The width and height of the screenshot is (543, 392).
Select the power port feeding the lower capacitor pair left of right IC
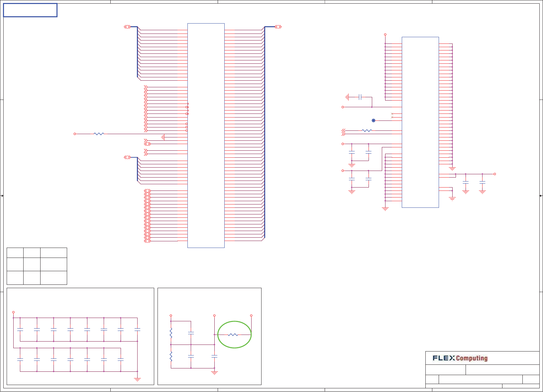(x=343, y=171)
